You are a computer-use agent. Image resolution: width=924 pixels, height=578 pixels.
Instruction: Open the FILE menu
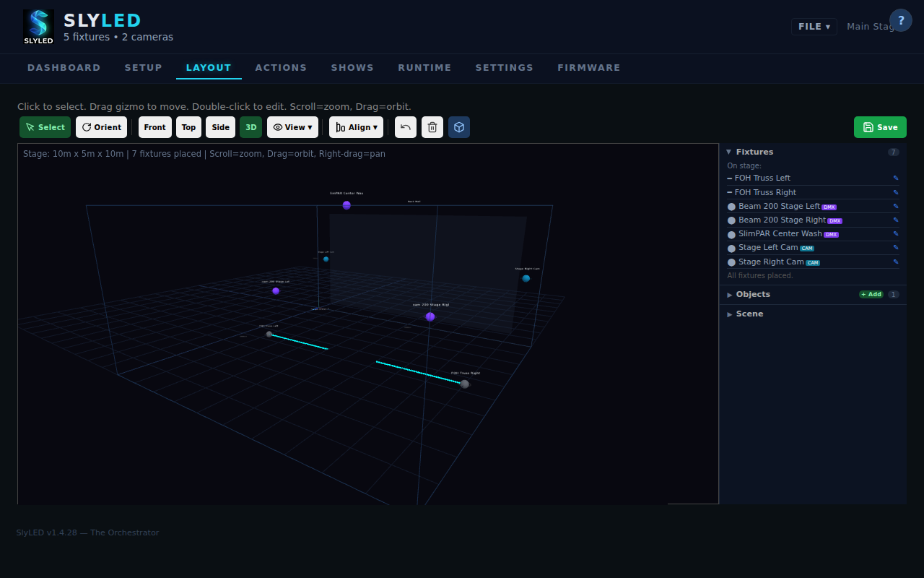coord(814,25)
